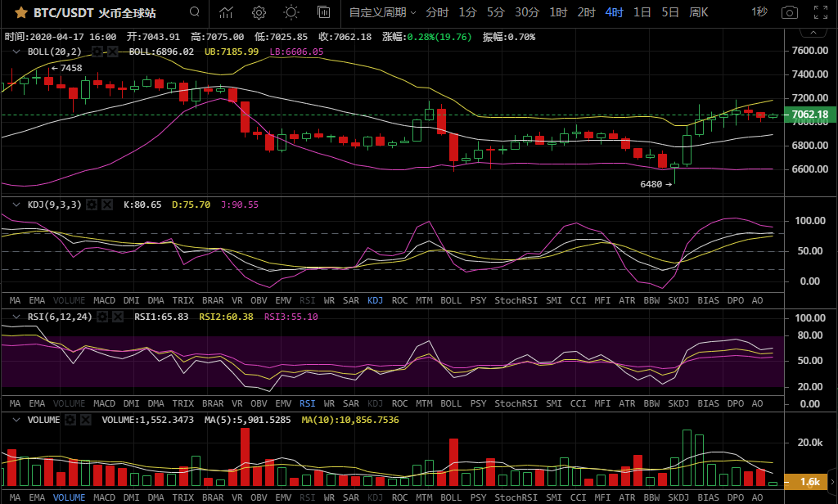Click the MA(10):10,856.7536 volume label
Image resolution: width=838 pixels, height=504 pixels.
click(350, 420)
